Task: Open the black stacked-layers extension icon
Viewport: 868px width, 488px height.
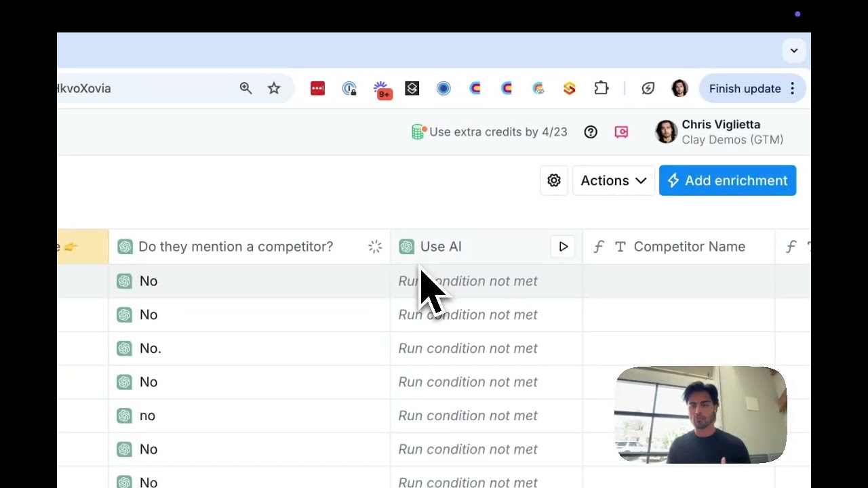Action: (x=412, y=88)
